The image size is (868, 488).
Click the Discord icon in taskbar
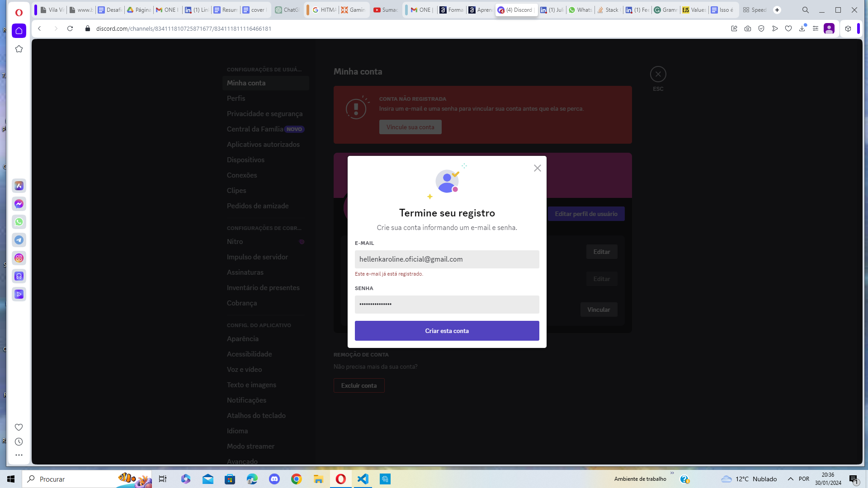click(274, 479)
